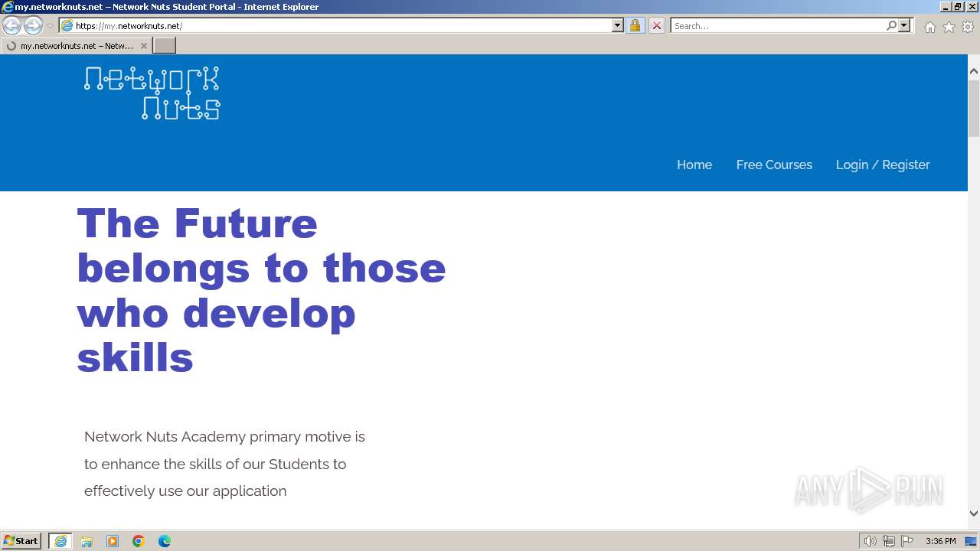The width and height of the screenshot is (980, 551).
Task: Open a new tab button
Action: coord(165,46)
